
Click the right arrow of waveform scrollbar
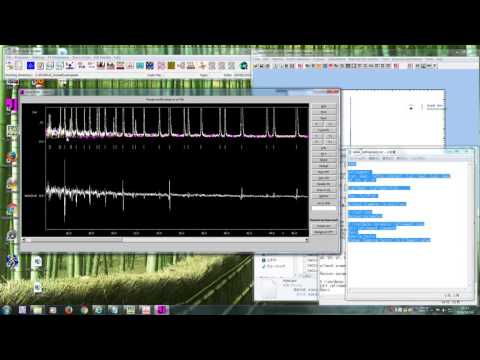306,240
